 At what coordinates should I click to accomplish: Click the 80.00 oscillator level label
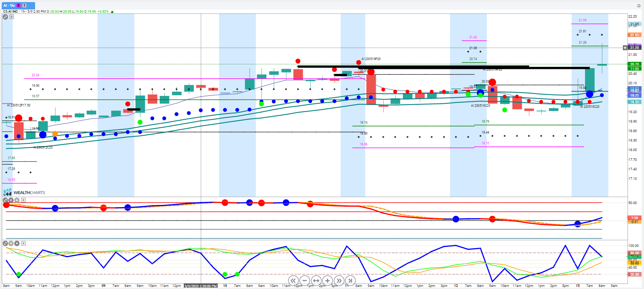(635, 253)
